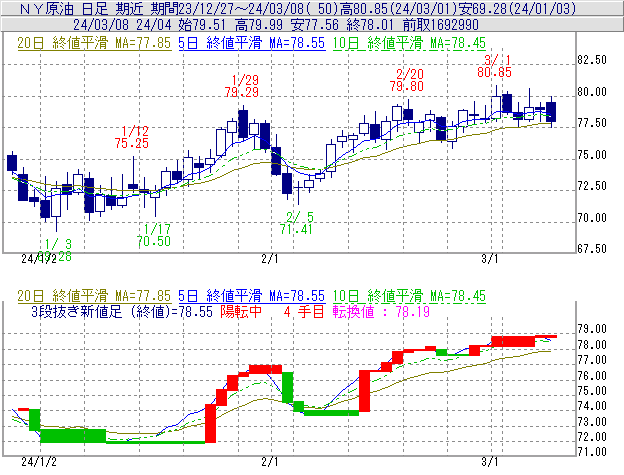
Task: Click the 1/29 79.29 peak label
Action: click(x=242, y=86)
